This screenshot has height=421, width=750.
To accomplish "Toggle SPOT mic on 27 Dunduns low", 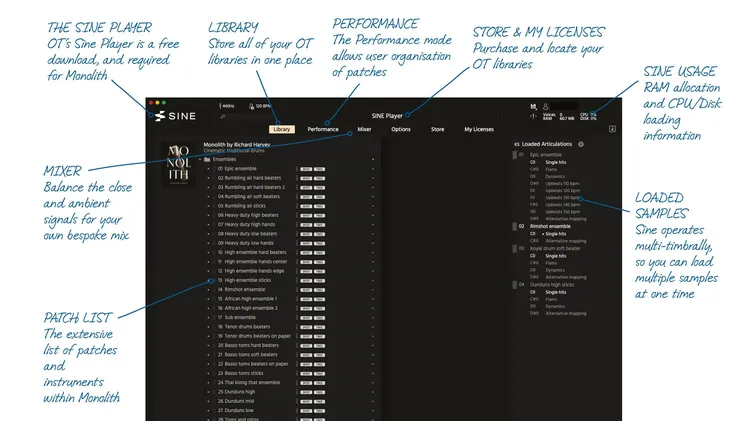I will [x=306, y=411].
